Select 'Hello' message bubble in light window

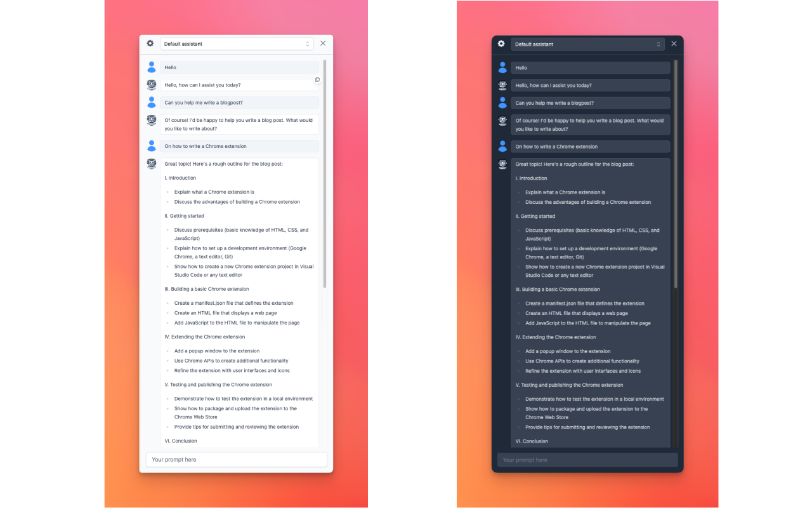(x=239, y=67)
